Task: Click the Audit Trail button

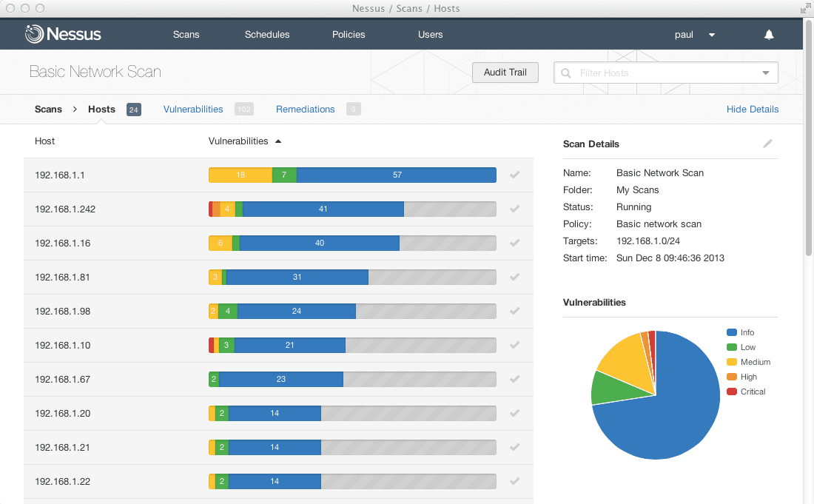Action: [x=505, y=73]
